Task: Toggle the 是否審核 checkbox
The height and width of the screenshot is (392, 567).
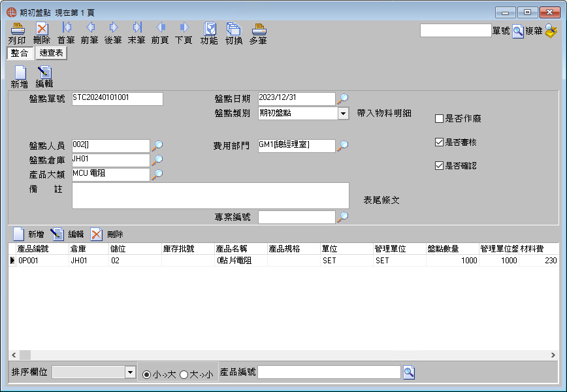Action: [439, 142]
